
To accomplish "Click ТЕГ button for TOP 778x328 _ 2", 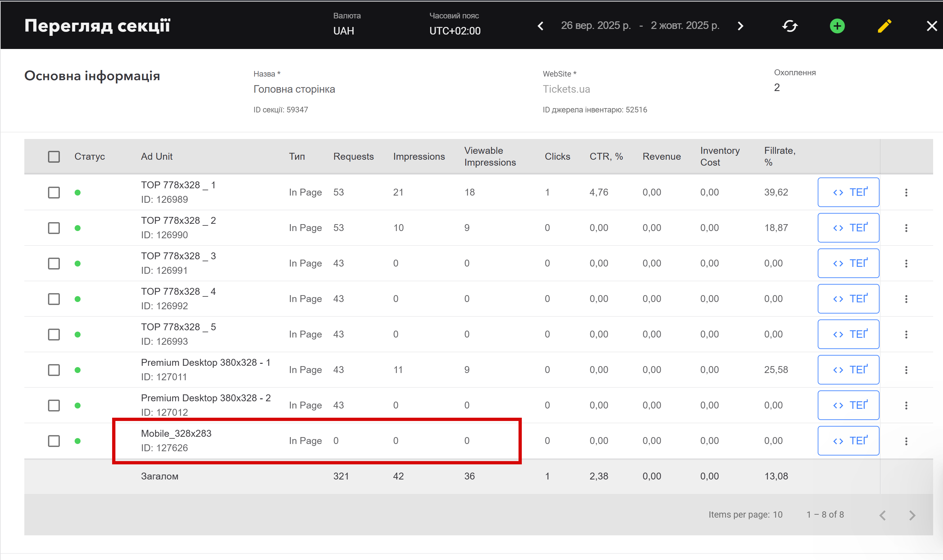I will [848, 228].
